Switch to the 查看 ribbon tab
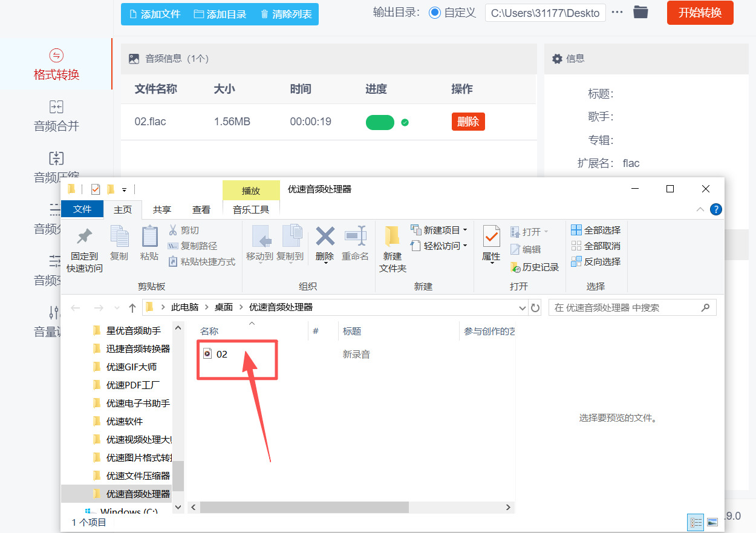 [x=201, y=209]
